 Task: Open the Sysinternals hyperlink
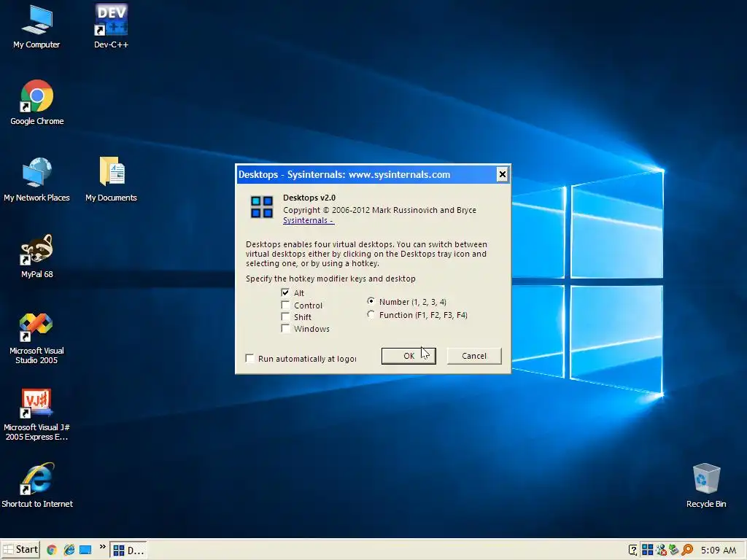pyautogui.click(x=309, y=220)
